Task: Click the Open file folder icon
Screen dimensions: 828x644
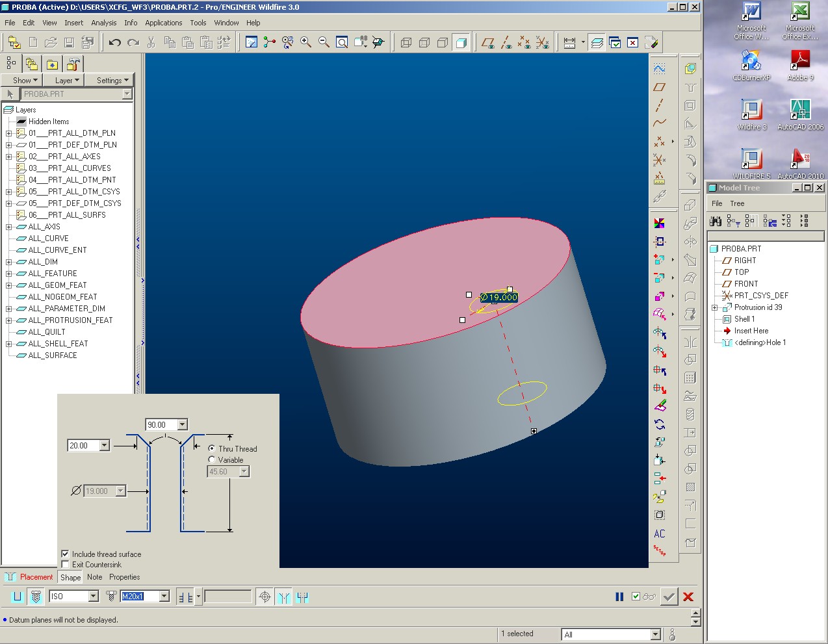Action: tap(51, 43)
